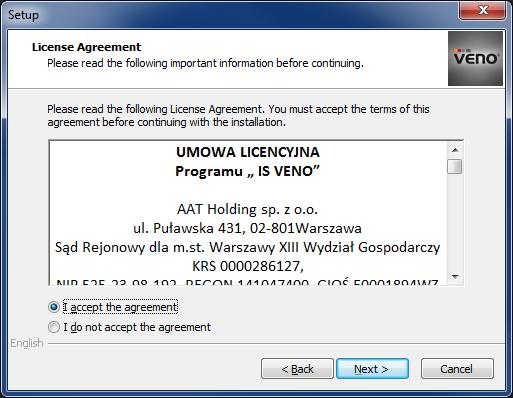The width and height of the screenshot is (513, 398).
Task: Click the scrollbar up arrow in license box
Action: click(455, 150)
